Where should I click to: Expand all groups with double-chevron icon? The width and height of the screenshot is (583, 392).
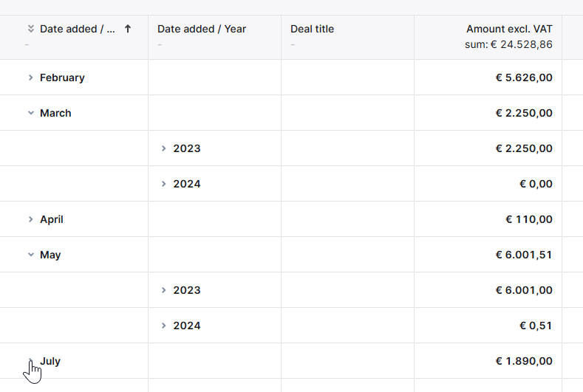pos(31,29)
